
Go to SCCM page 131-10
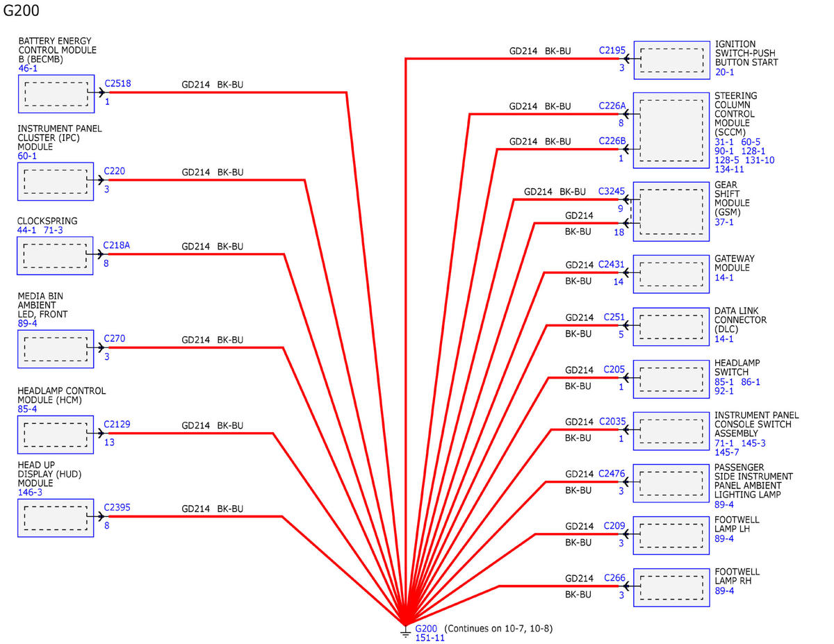[x=758, y=160]
